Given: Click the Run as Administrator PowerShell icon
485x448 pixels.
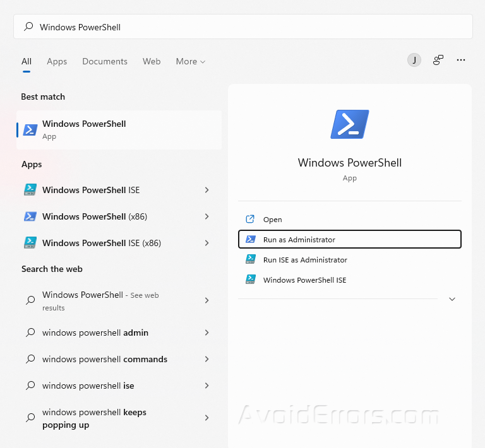Looking at the screenshot, I should point(251,239).
